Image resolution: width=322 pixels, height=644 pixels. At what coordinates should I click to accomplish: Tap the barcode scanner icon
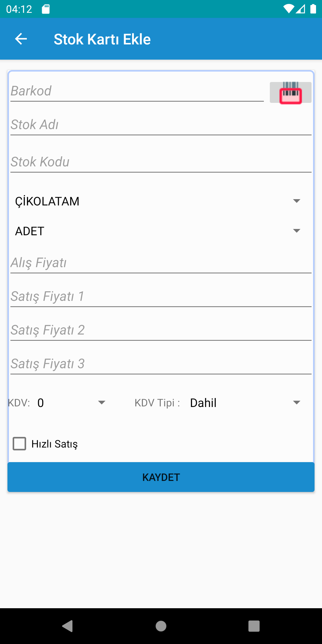[290, 92]
